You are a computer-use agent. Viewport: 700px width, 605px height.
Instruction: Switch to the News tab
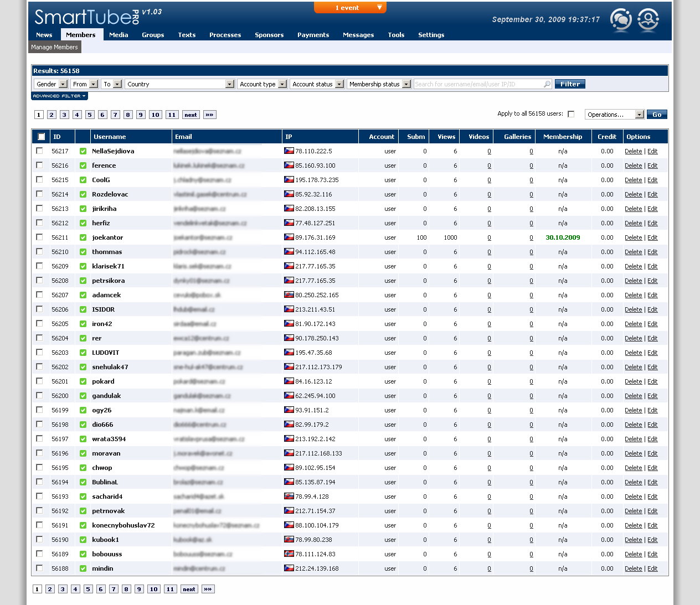click(44, 35)
